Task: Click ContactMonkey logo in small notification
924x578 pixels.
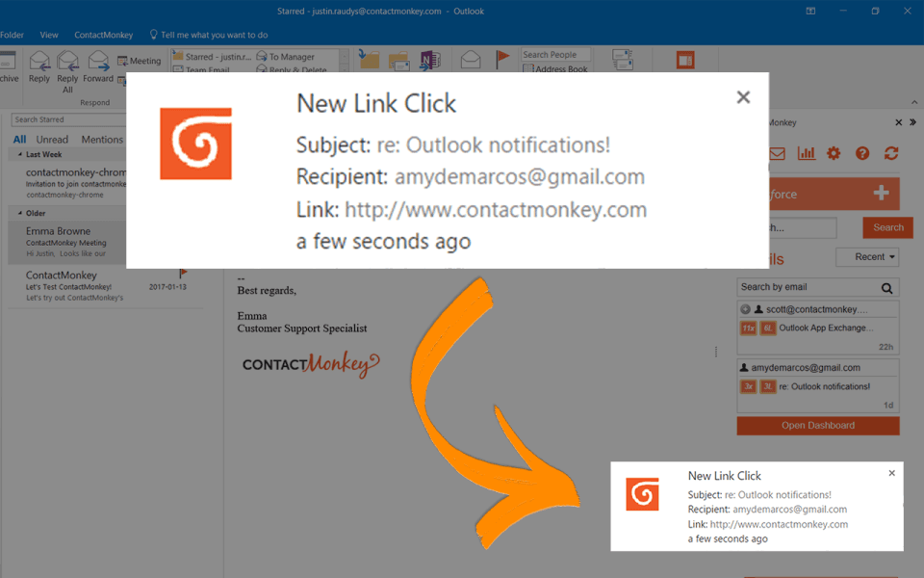Action: (642, 494)
